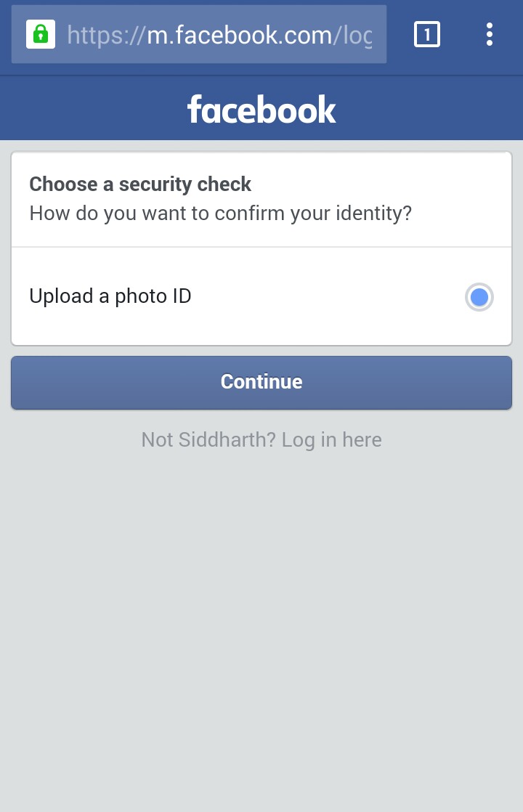Tap the "Log in here" text
The width and height of the screenshot is (523, 812).
pos(332,439)
